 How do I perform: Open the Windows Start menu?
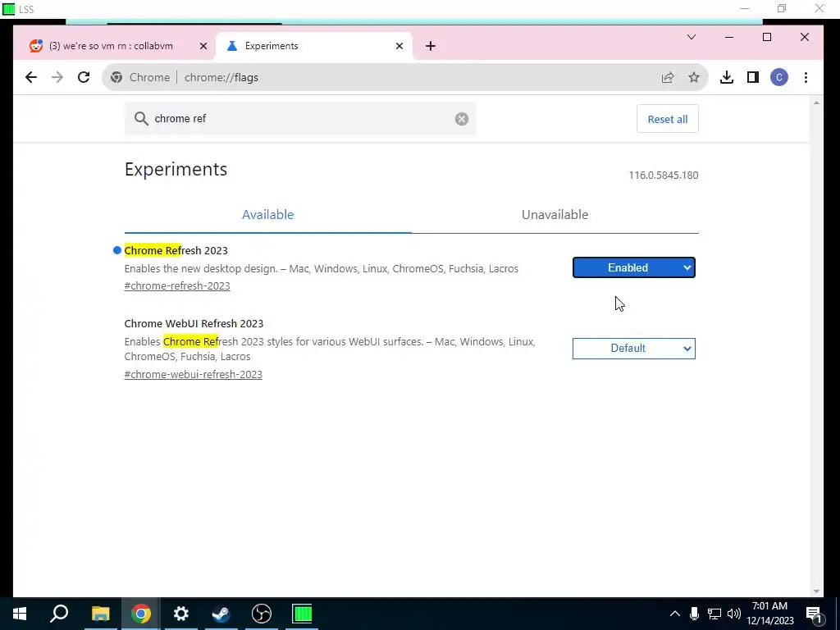pyautogui.click(x=20, y=614)
